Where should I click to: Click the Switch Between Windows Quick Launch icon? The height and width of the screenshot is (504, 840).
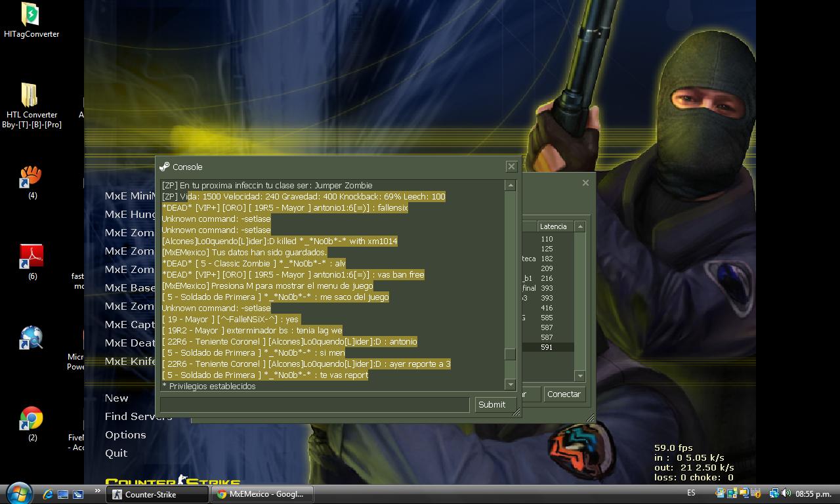pos(77,494)
